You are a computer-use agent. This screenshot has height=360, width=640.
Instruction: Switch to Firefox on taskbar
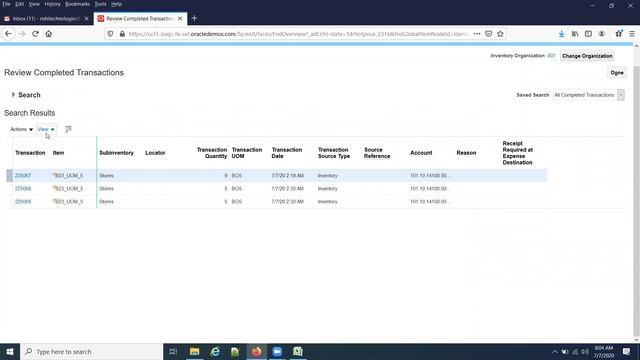pyautogui.click(x=256, y=351)
